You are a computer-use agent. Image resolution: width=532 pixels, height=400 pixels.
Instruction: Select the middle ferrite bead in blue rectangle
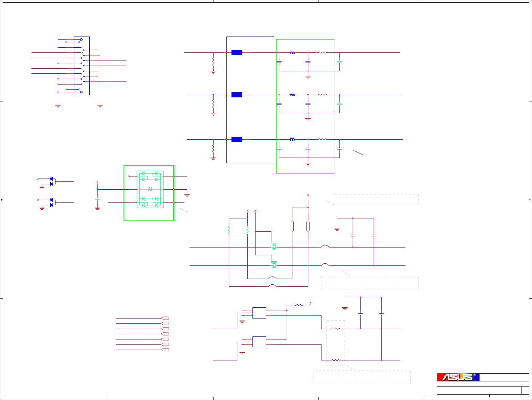pyautogui.click(x=237, y=95)
